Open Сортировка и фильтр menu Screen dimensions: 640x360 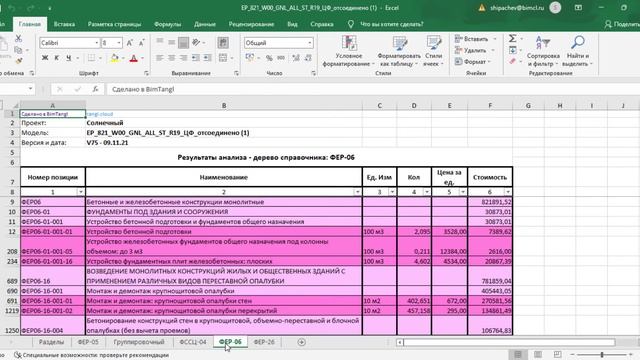click(x=543, y=51)
